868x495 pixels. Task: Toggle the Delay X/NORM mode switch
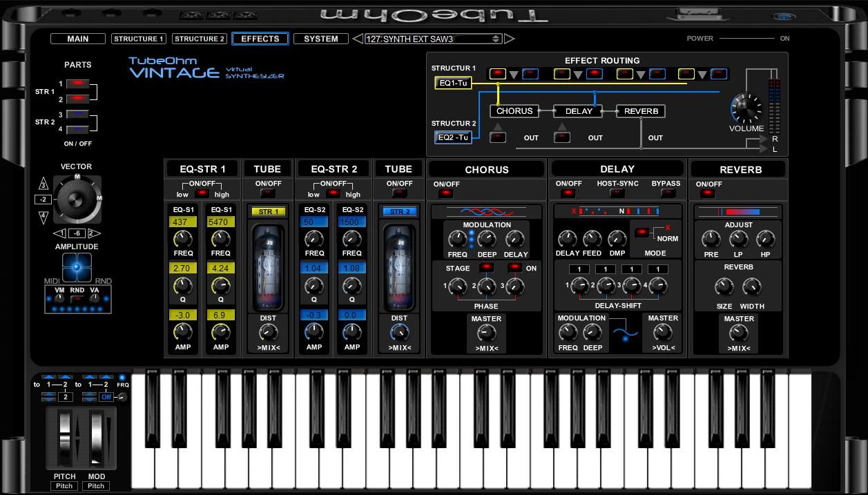pos(642,233)
